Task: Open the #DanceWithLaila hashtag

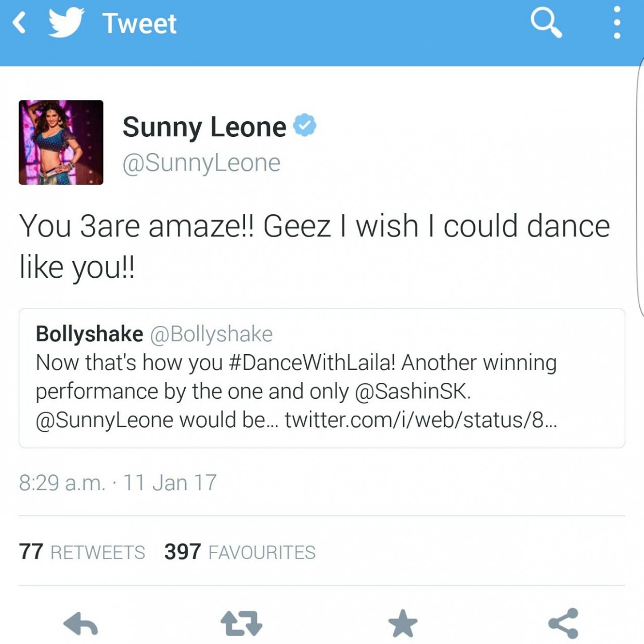Action: pyautogui.click(x=312, y=363)
